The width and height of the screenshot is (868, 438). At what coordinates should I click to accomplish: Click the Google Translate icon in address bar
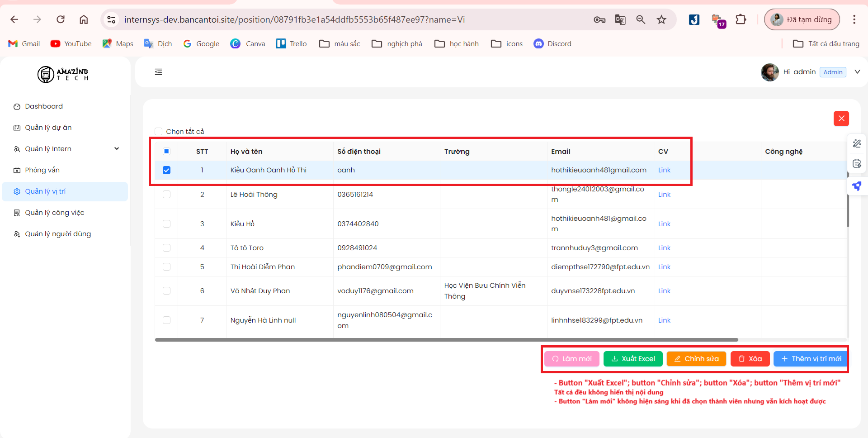[620, 19]
